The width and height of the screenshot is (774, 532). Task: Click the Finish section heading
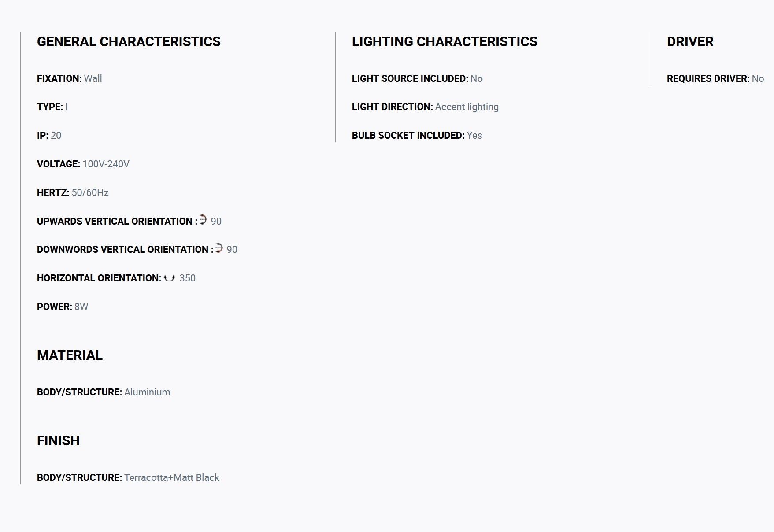click(x=58, y=440)
